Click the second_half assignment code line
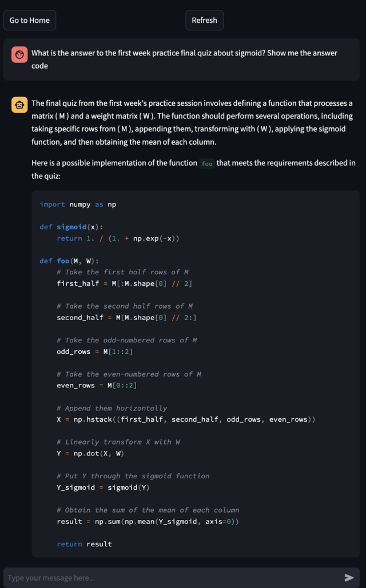 (126, 318)
